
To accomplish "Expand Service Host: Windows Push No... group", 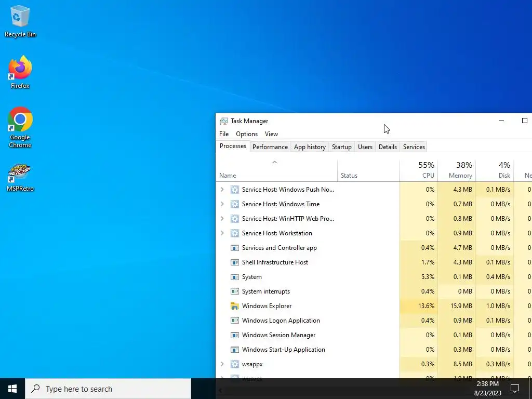I will (x=222, y=190).
